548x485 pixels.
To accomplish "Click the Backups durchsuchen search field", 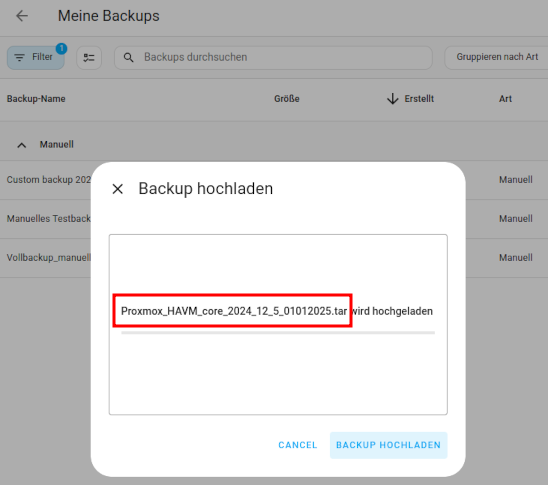I will 273,57.
